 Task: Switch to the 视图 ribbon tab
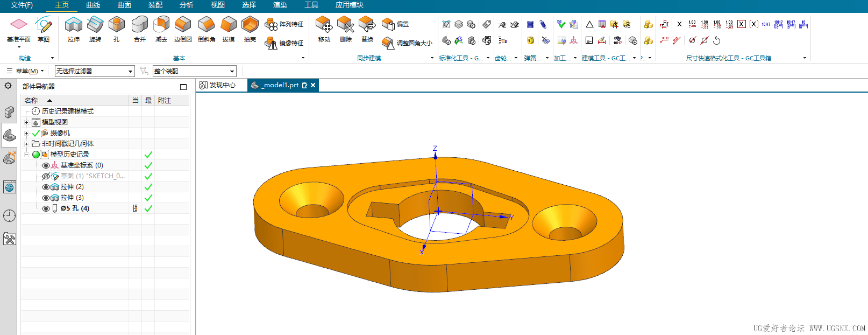pyautogui.click(x=218, y=5)
